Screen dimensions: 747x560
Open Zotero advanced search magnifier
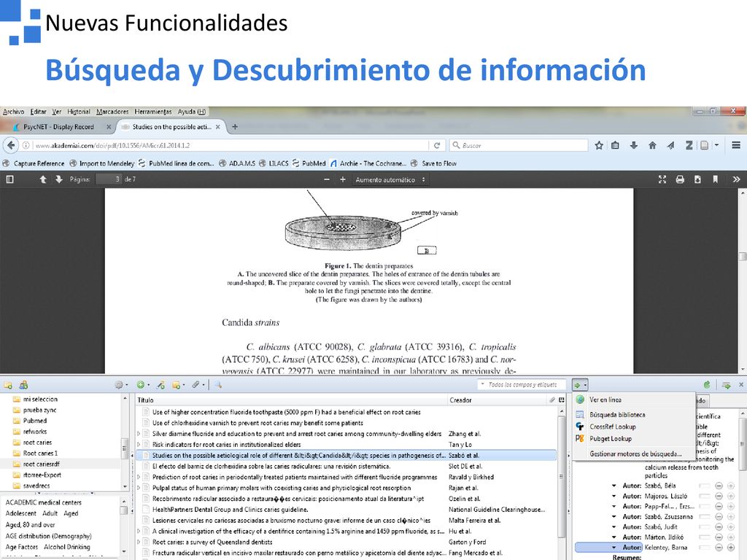click(217, 385)
